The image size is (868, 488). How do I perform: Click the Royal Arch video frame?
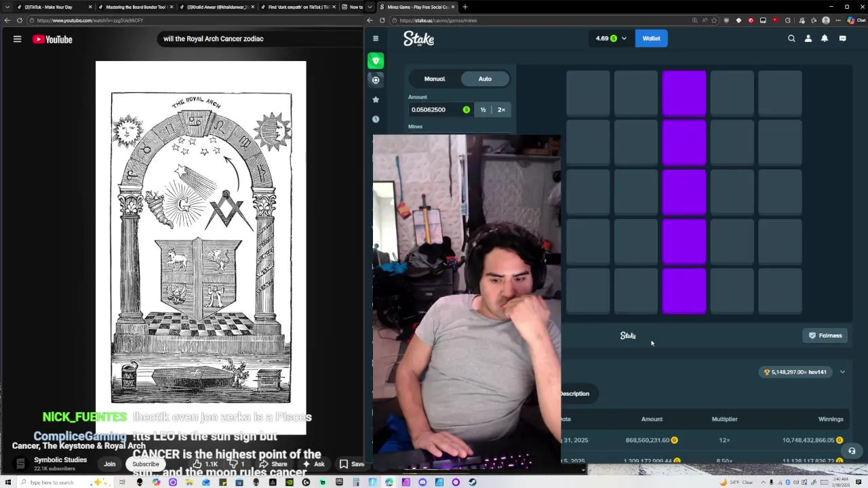click(201, 247)
